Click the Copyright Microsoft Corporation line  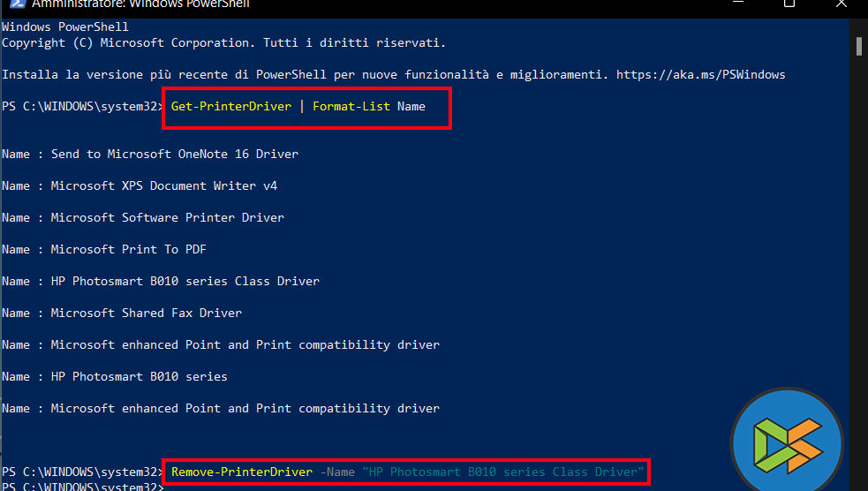tap(223, 42)
